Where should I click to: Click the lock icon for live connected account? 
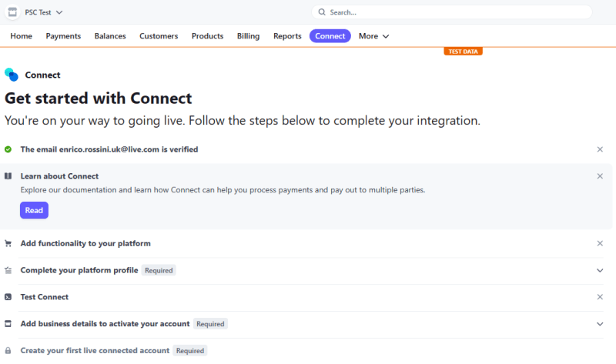(8, 351)
